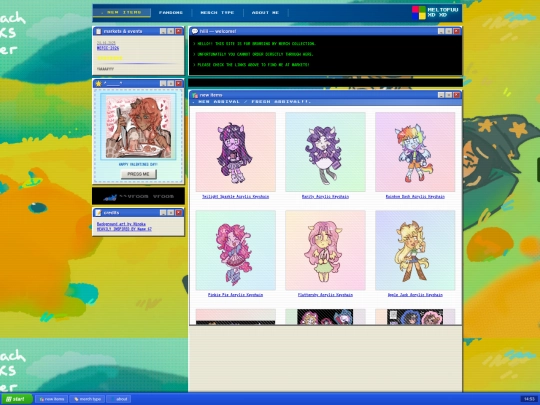Click the shopping bag icon in new items titlebar
The image size is (540, 405).
coord(195,95)
